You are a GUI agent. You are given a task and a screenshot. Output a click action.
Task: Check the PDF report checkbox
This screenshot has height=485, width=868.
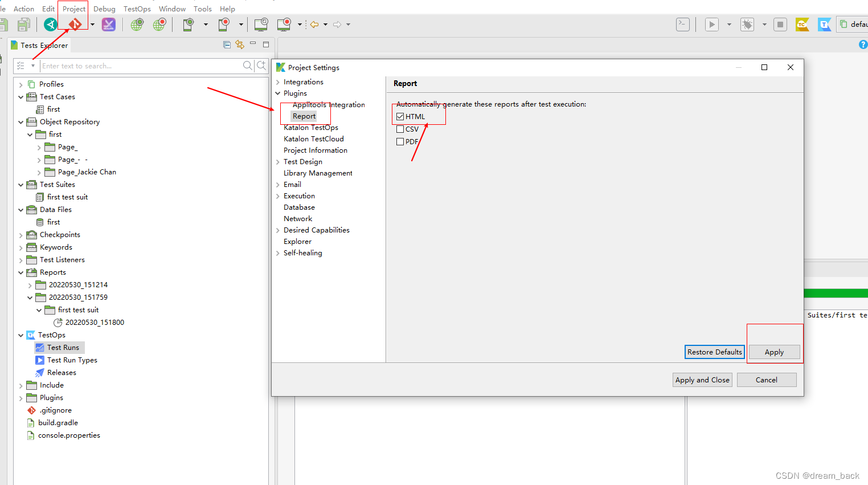[400, 141]
